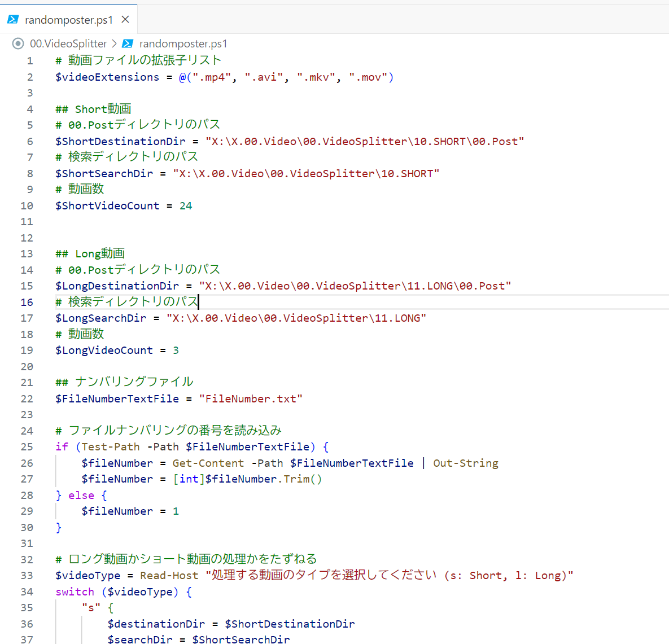Click $FileNumberTextFile on line 22
Image resolution: width=669 pixels, height=644 pixels.
[x=117, y=399]
